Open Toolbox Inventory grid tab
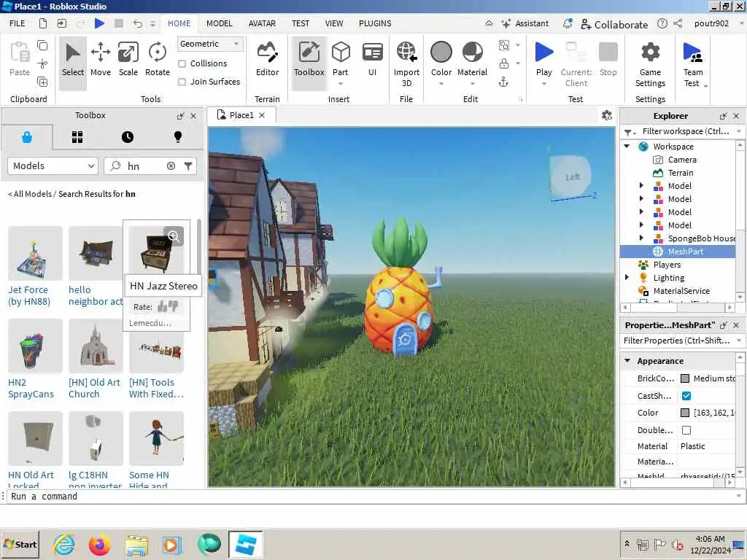The height and width of the screenshot is (560, 747). click(x=77, y=137)
